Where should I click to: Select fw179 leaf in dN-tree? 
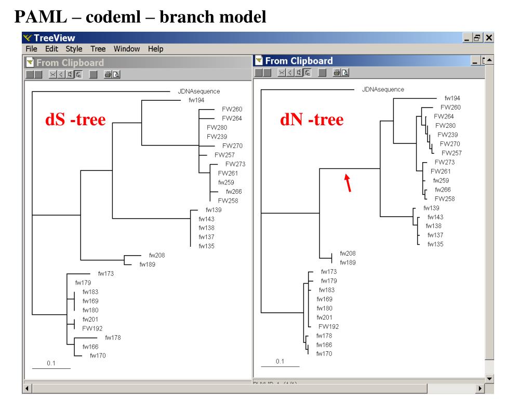point(329,281)
